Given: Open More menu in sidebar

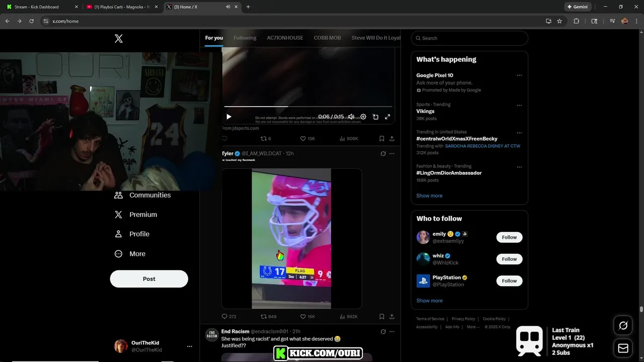Looking at the screenshot, I should click(130, 254).
